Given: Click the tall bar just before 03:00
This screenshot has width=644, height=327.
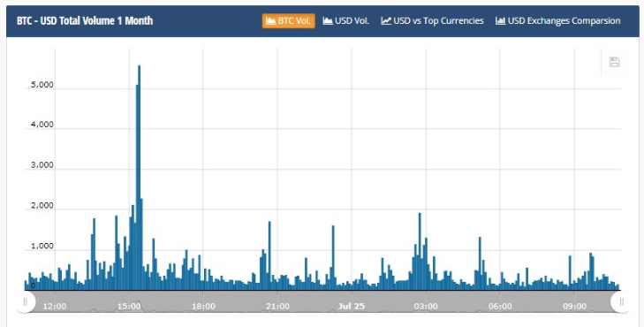Looking at the screenshot, I should point(420,251).
